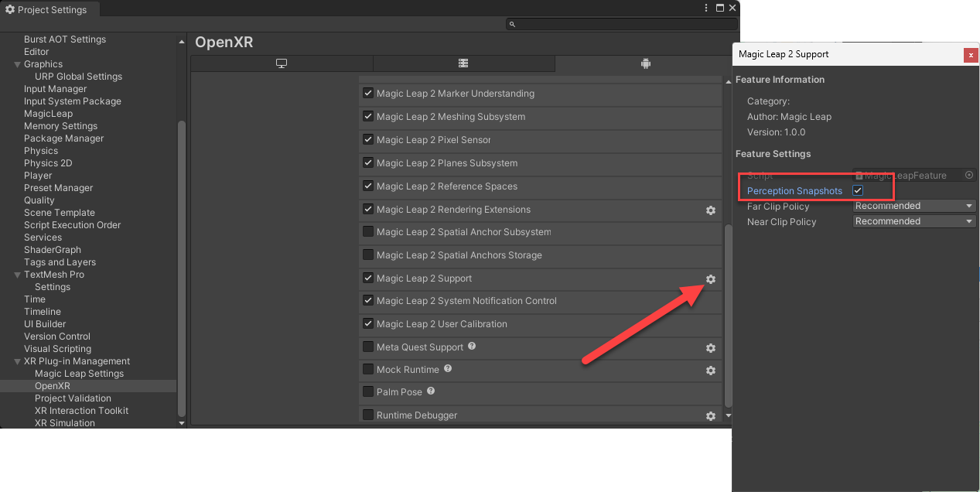980x492 pixels.
Task: Click help icon next to Palm Pose
Action: pos(431,391)
